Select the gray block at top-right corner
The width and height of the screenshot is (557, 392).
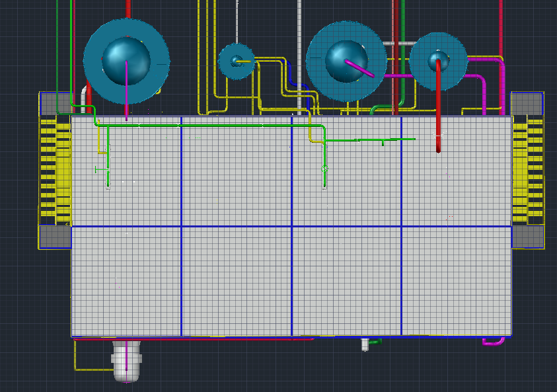pyautogui.click(x=527, y=103)
